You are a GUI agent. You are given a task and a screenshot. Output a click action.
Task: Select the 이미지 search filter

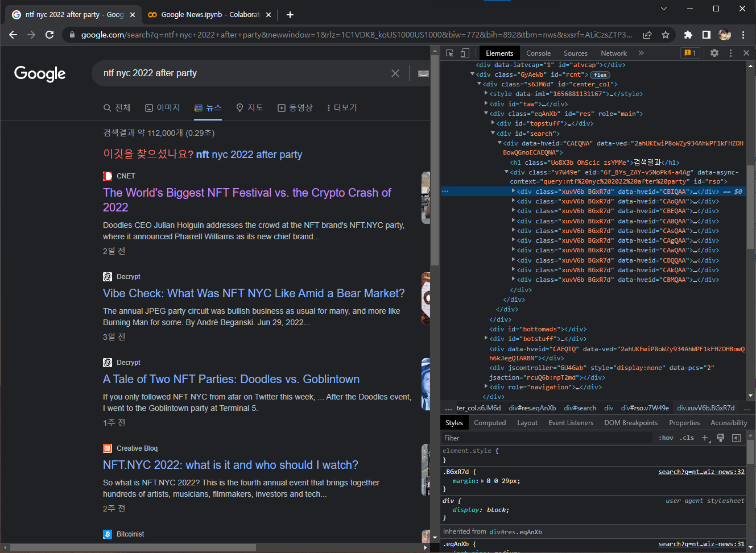[x=163, y=108]
